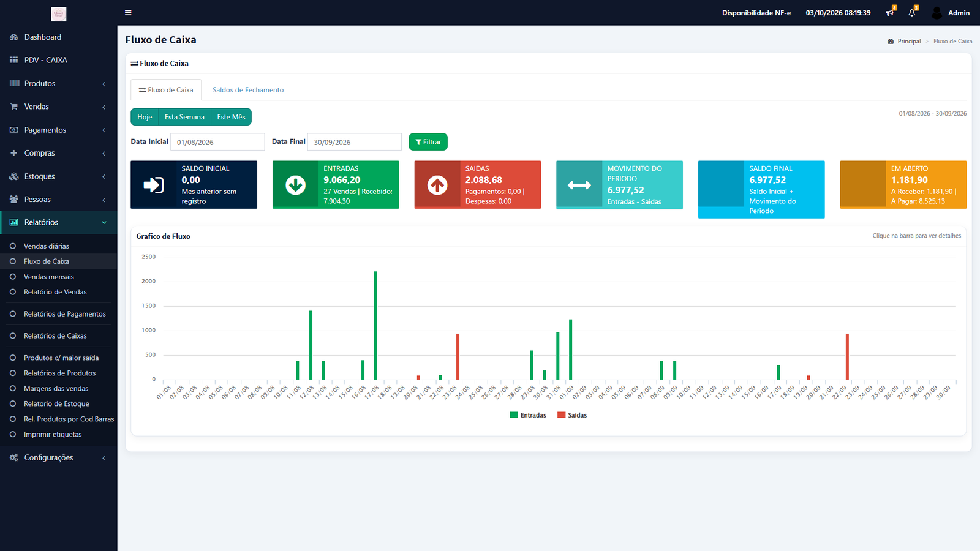Open the megaphone announcements icon
This screenshot has width=980, height=551.
[889, 13]
